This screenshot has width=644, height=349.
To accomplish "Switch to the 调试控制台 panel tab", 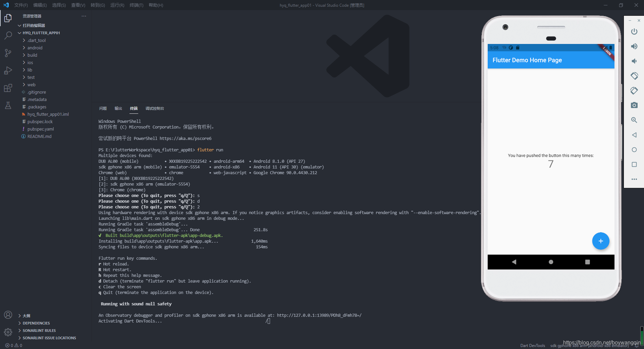I will coord(155,108).
